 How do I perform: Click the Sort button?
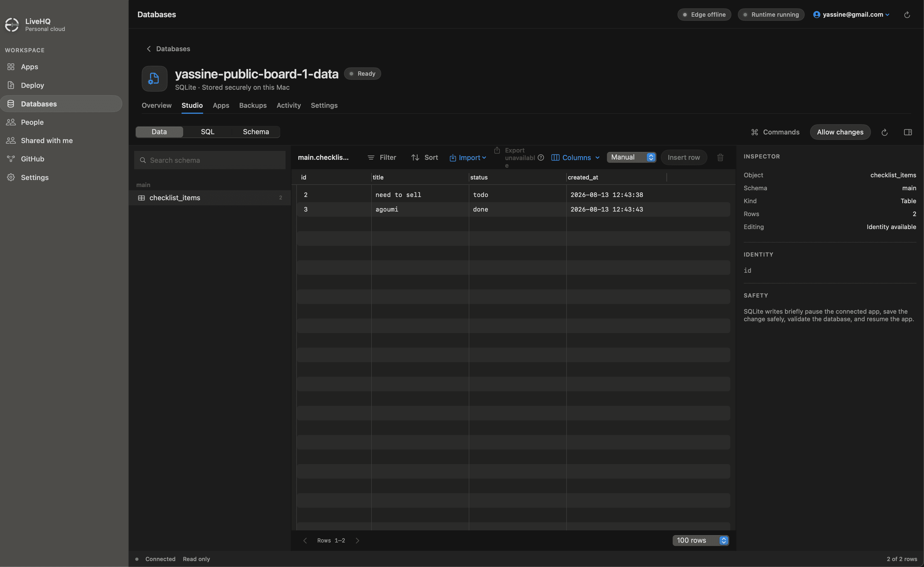425,158
